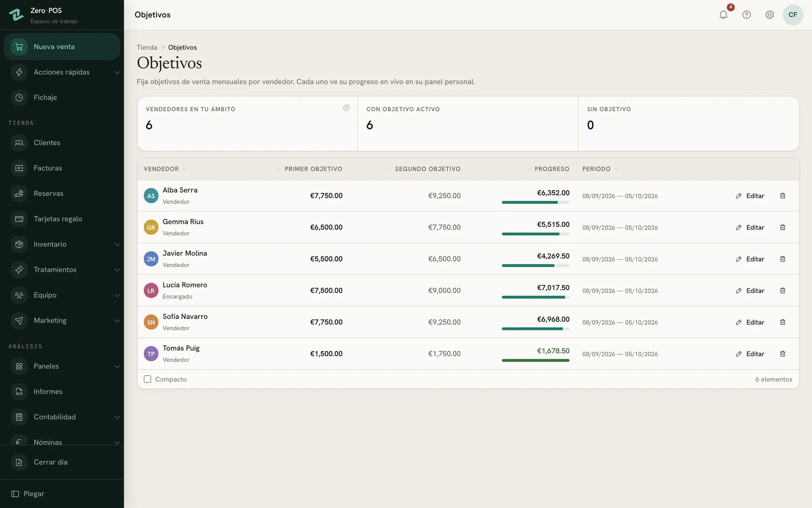Open the notifications bell
The width and height of the screenshot is (812, 508).
coord(723,15)
